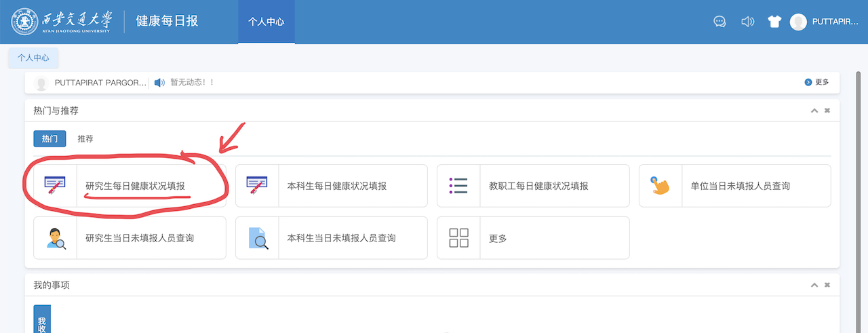
Task: Click the 个人中心 breadcrumb tab
Action: (33, 58)
